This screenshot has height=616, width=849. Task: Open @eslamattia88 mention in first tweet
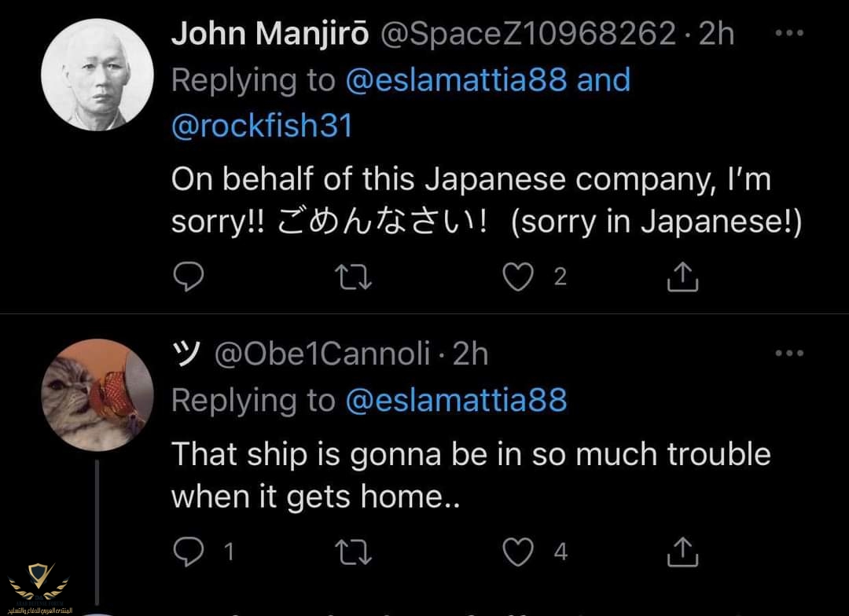pos(455,80)
